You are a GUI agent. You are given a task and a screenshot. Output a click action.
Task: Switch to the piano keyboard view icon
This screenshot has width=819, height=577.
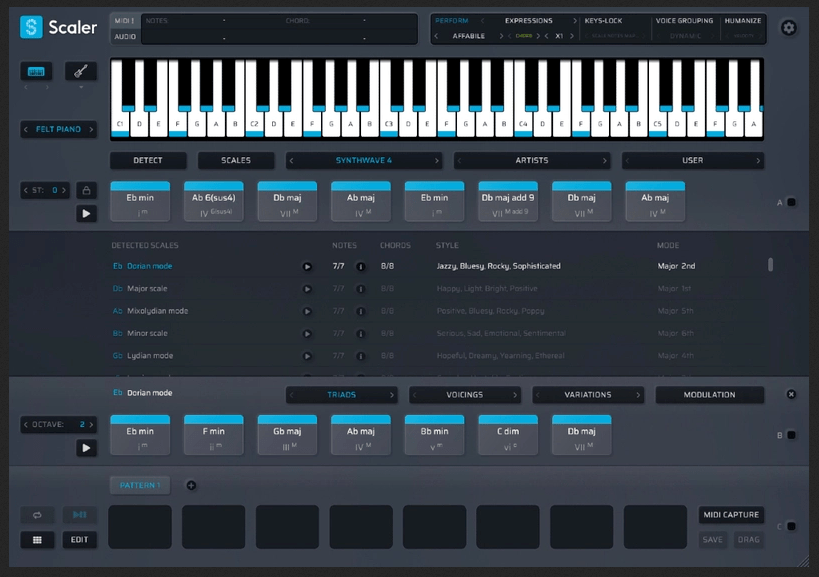click(x=36, y=72)
